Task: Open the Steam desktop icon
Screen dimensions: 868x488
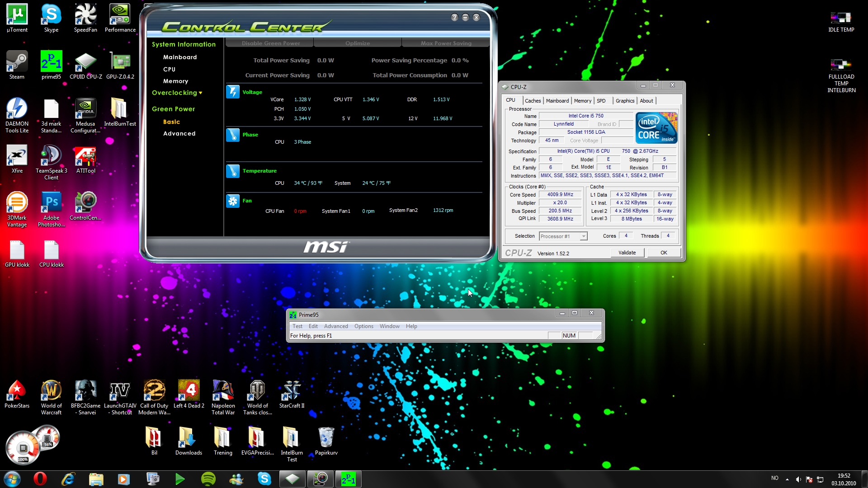Action: pos(17,65)
